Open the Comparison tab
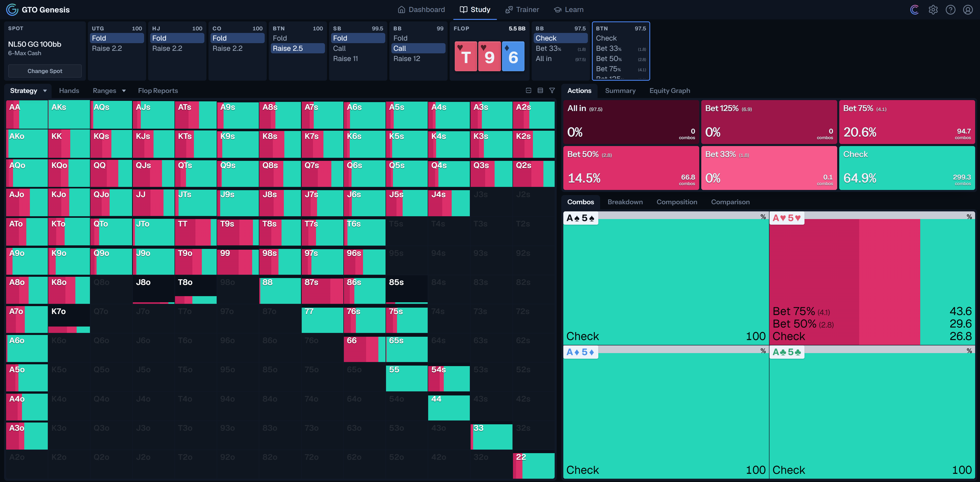This screenshot has height=482, width=980. [x=730, y=202]
